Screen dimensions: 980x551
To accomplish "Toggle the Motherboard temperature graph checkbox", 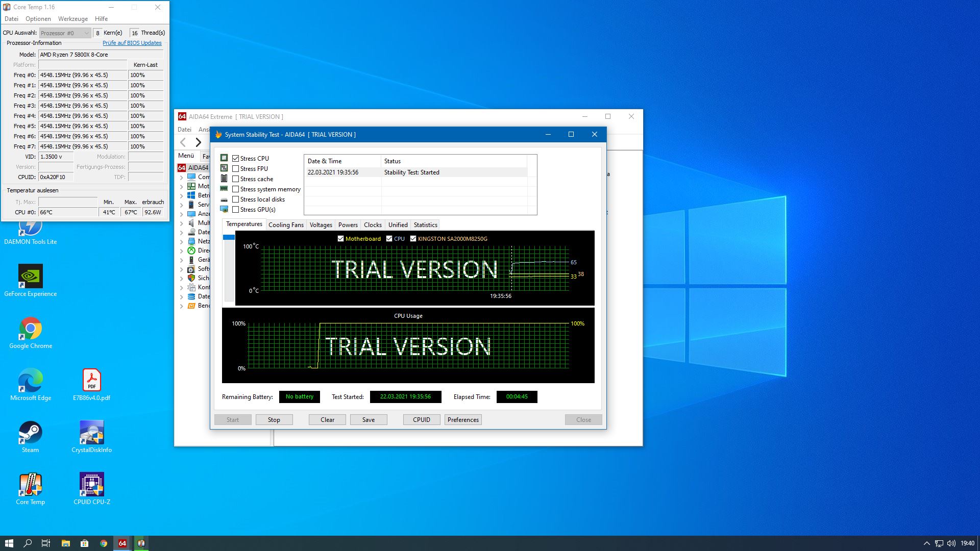I will point(340,239).
